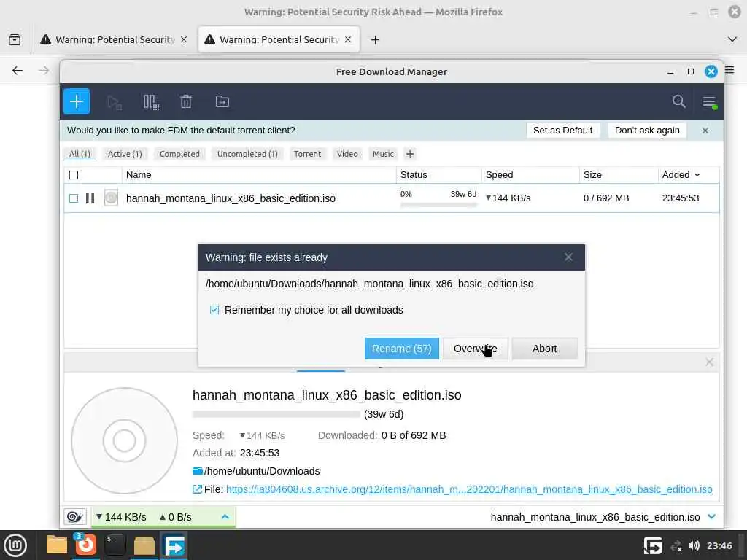This screenshot has width=747, height=560.
Task: Click Set as Default button
Action: (x=562, y=131)
